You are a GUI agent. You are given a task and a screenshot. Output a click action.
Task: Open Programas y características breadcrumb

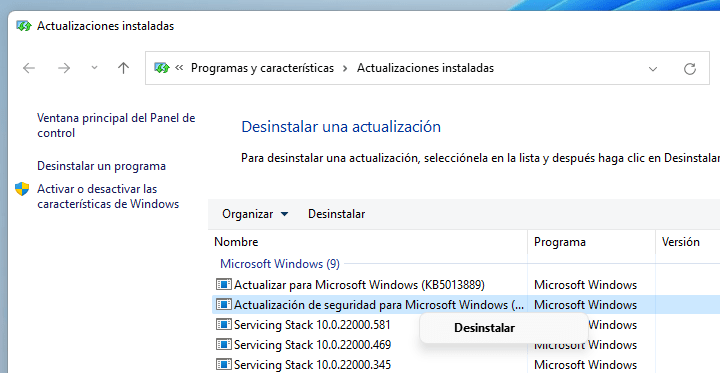click(262, 68)
